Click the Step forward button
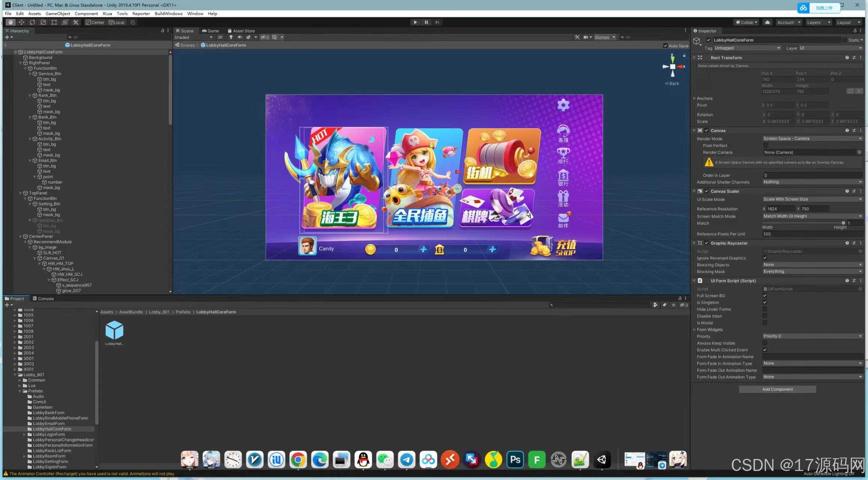Viewport: 868px width, 480px height. [x=437, y=22]
